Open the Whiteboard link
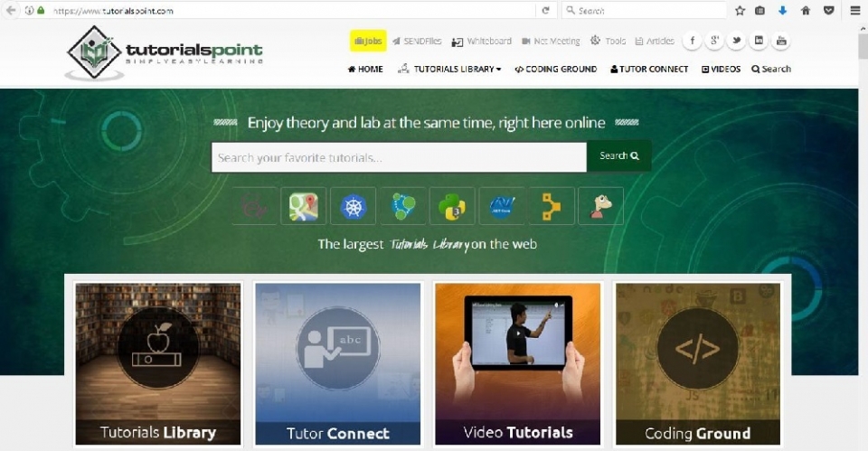 click(x=482, y=41)
